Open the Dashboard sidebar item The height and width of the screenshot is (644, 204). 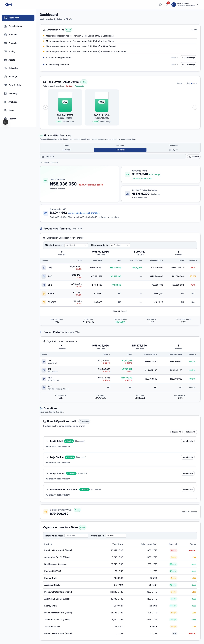(x=18, y=18)
